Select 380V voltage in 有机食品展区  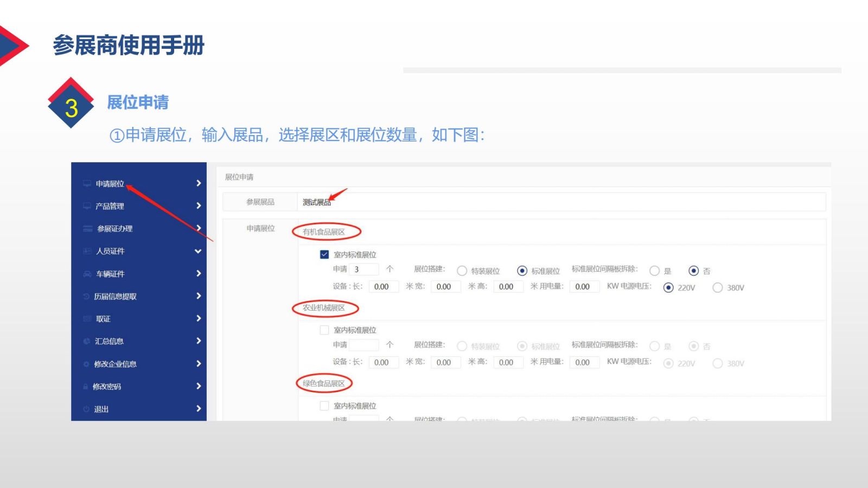click(718, 287)
